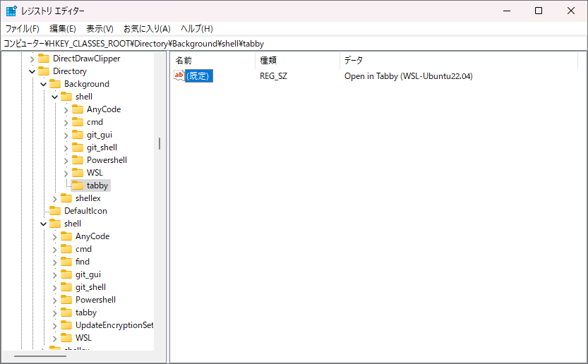
Task: Collapse the Background key
Action: tap(43, 85)
